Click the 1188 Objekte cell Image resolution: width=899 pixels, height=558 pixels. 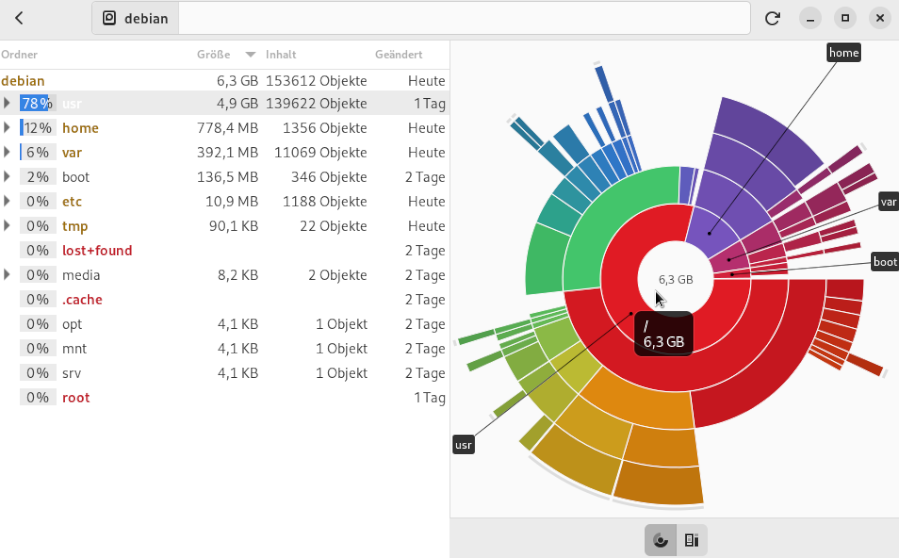[325, 202]
